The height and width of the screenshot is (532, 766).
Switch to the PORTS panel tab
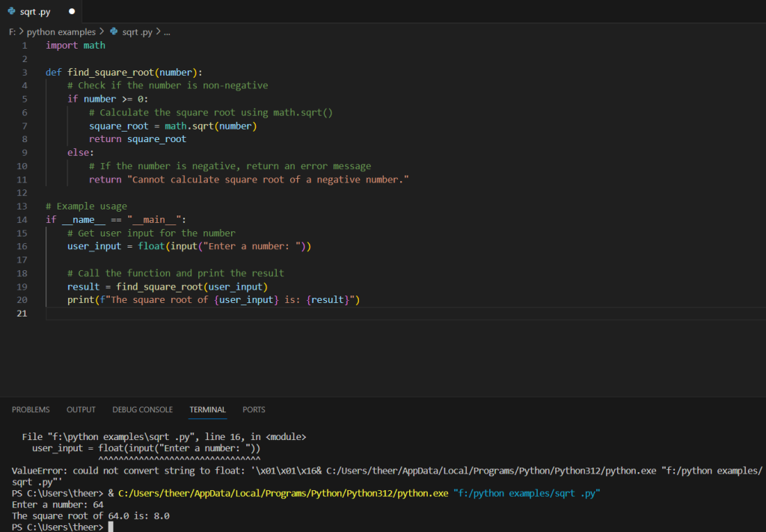[254, 409]
